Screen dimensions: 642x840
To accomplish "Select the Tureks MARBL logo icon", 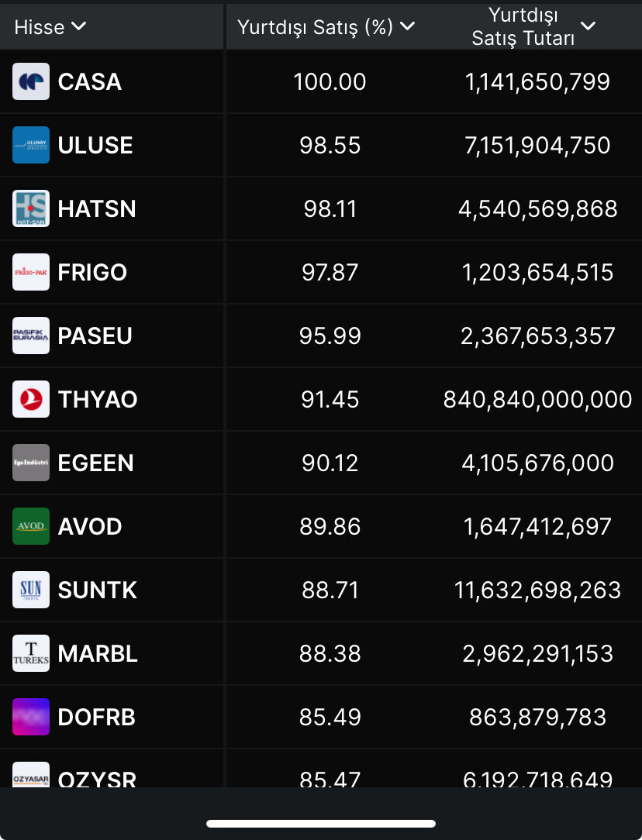I will click(x=31, y=653).
